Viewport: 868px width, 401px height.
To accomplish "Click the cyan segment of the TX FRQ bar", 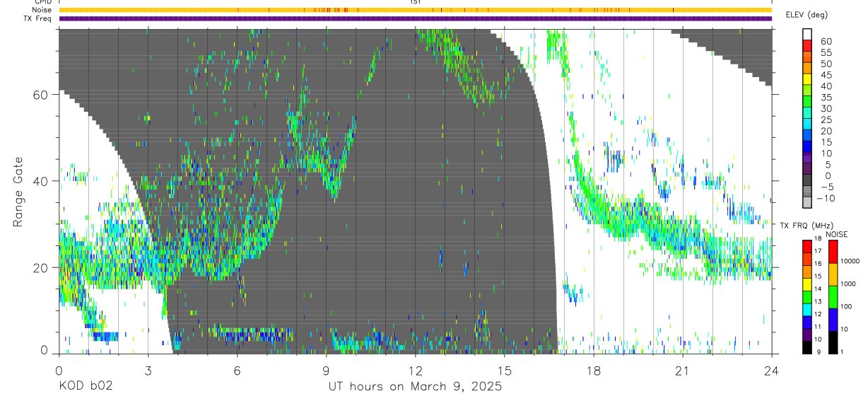I will [807, 309].
